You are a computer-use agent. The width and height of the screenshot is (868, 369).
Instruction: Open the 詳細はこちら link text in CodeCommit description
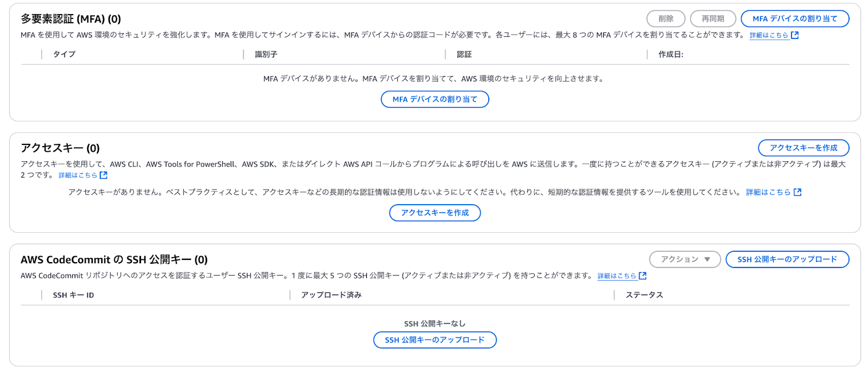point(617,276)
